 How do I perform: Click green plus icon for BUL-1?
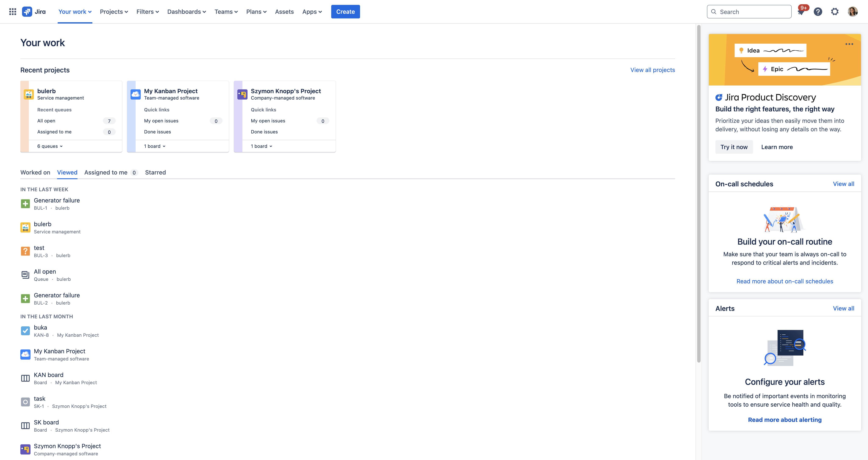pyautogui.click(x=25, y=204)
